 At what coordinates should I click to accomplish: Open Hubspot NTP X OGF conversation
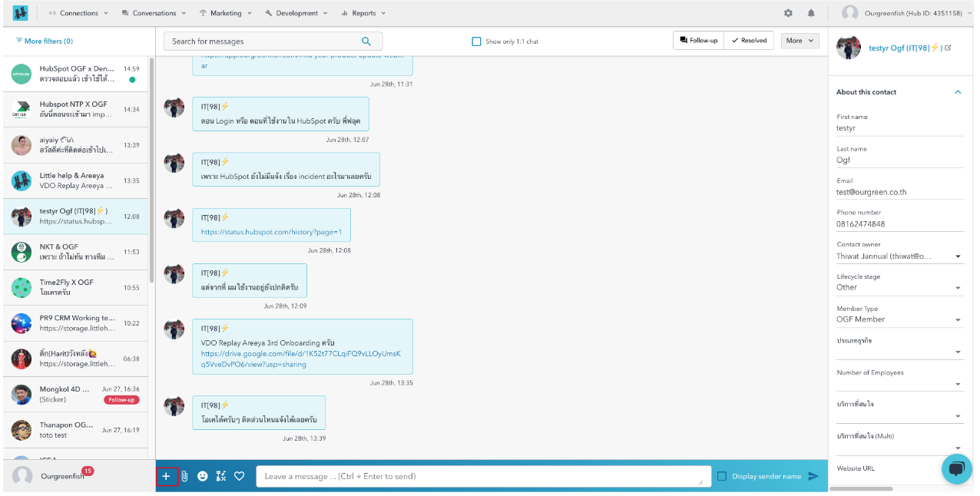[75, 109]
